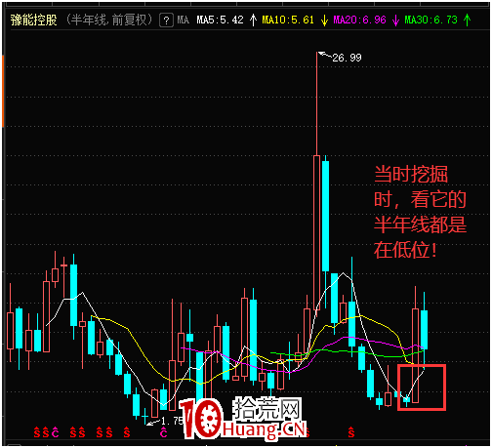
Task: Select the magenta MA20:6.96 value
Action: tap(359, 20)
